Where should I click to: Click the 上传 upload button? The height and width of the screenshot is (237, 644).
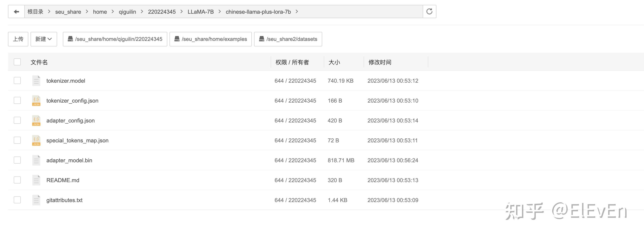click(x=18, y=39)
